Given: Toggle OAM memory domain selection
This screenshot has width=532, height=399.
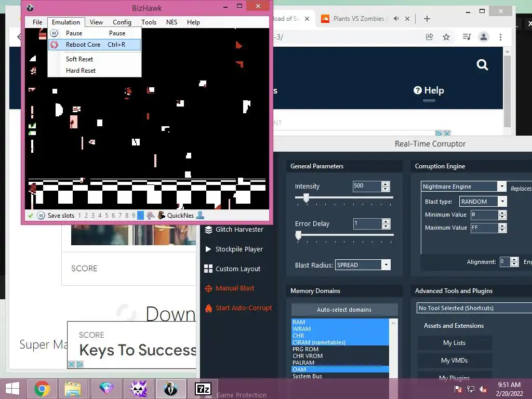Looking at the screenshot, I should click(x=340, y=369).
